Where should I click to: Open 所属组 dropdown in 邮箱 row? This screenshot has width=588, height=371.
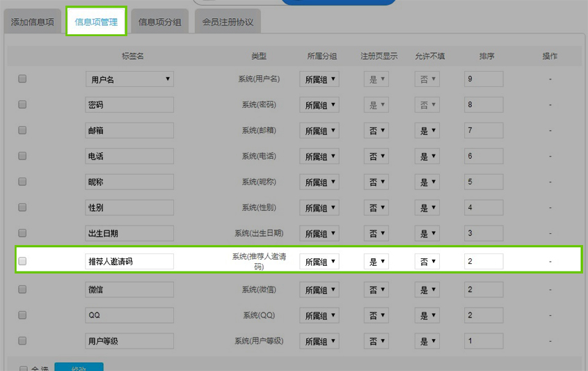[319, 131]
